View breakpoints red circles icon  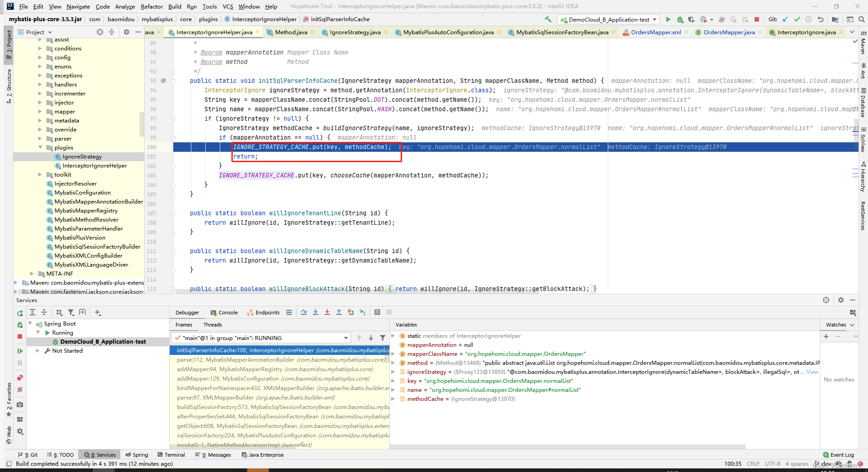[x=20, y=378]
